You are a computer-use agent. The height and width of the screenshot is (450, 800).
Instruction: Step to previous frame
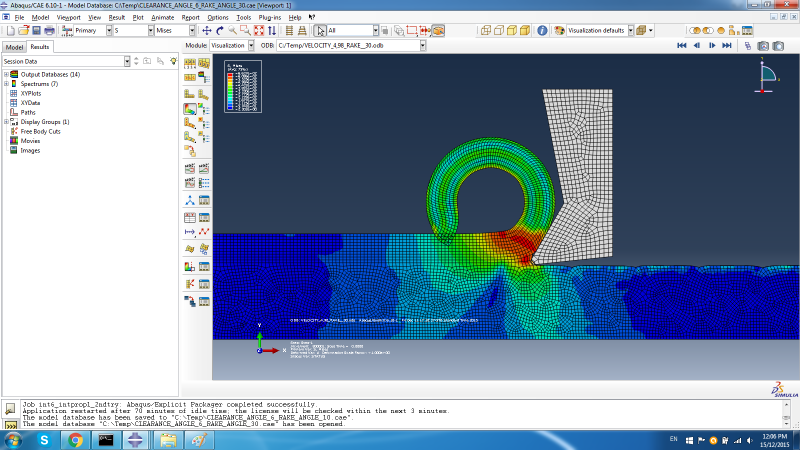click(x=696, y=45)
